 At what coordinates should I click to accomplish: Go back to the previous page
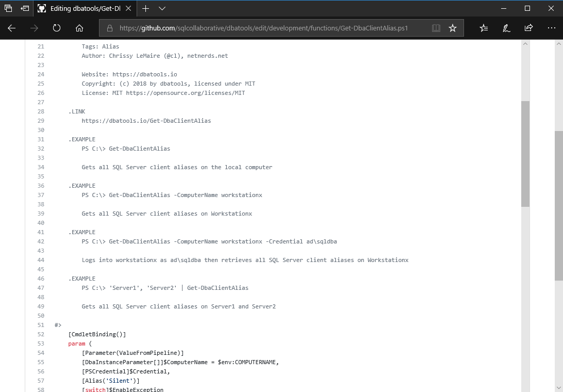pos(12,28)
